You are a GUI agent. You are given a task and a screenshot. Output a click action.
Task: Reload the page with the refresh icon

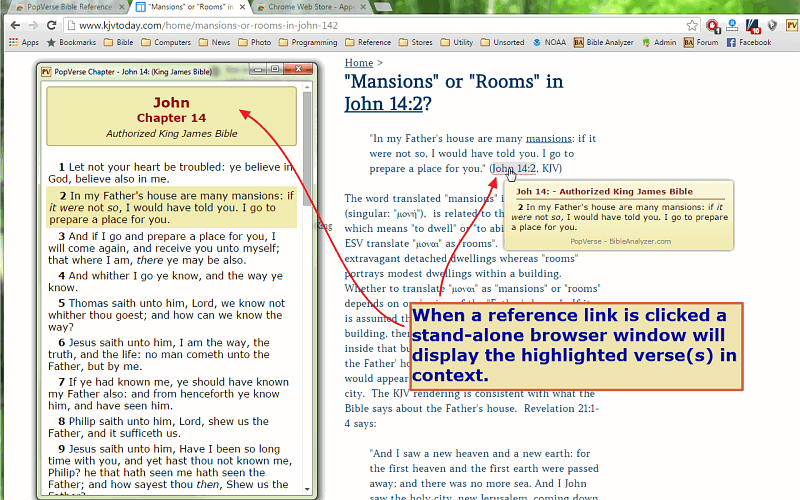pyautogui.click(x=53, y=25)
